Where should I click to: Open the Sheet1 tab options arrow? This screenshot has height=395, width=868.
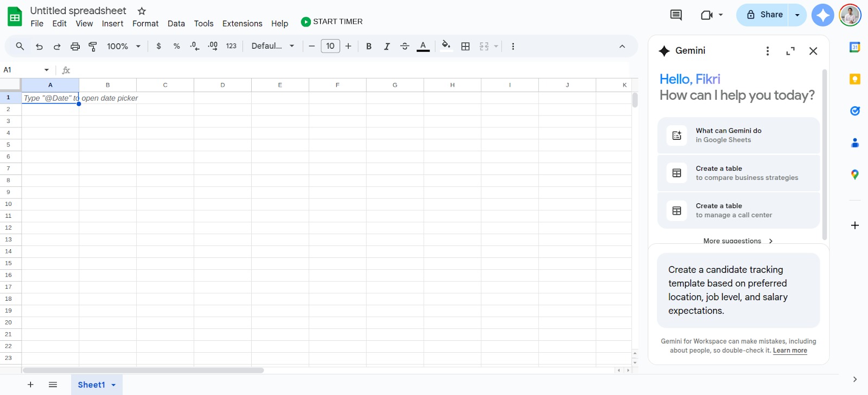[114, 385]
